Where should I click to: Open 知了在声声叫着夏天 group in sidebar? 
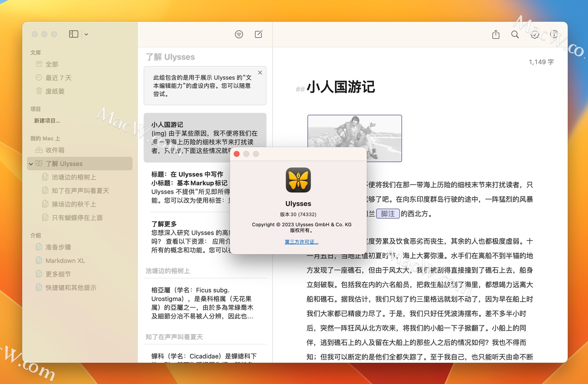(x=80, y=191)
